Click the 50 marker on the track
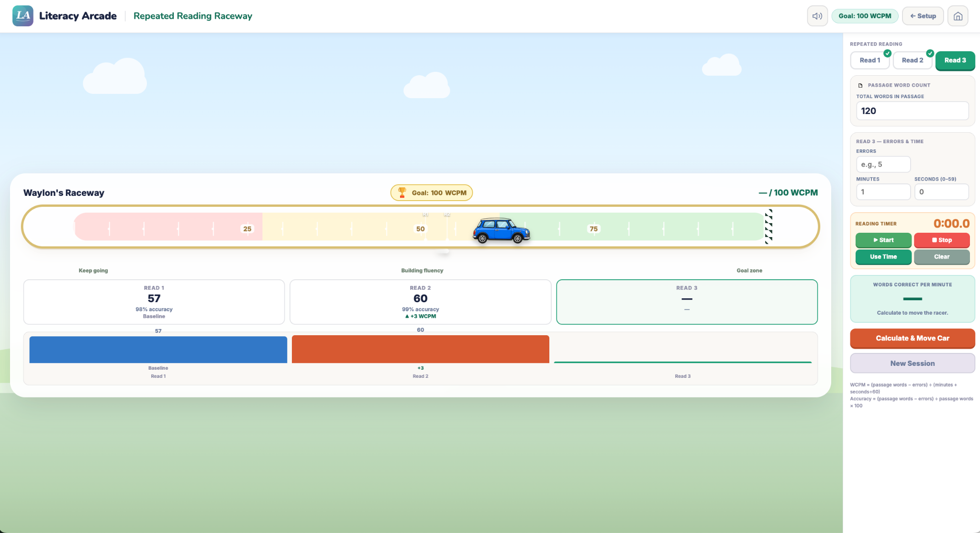Viewport: 980px width, 533px height. coord(421,229)
